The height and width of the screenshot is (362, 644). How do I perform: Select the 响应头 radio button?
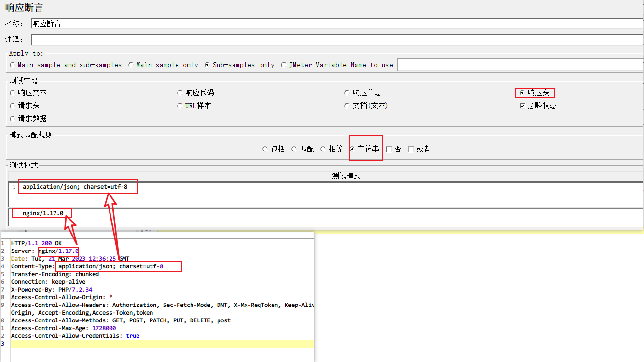pyautogui.click(x=522, y=93)
